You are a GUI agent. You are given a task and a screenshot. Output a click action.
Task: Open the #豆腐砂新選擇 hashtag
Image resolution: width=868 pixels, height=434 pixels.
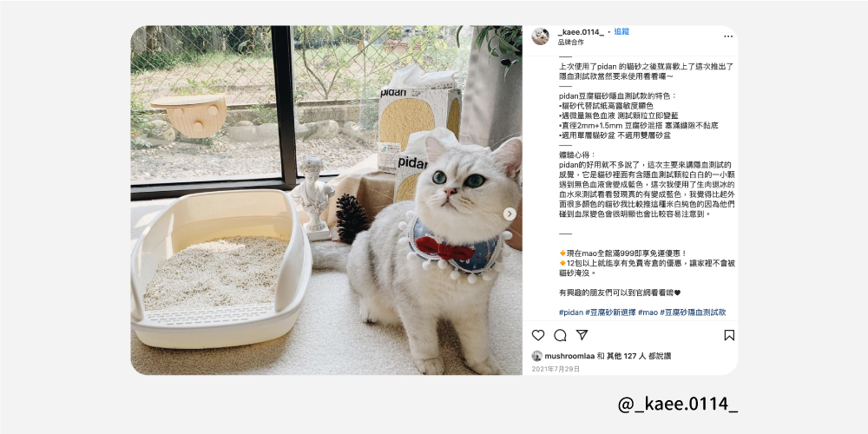(x=610, y=312)
